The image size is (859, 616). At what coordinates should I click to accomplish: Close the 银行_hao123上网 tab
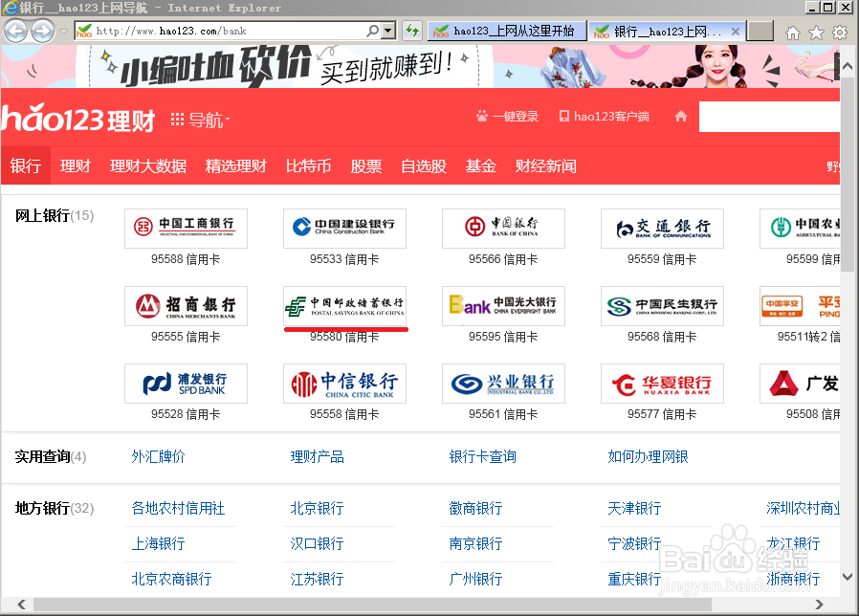click(x=736, y=32)
